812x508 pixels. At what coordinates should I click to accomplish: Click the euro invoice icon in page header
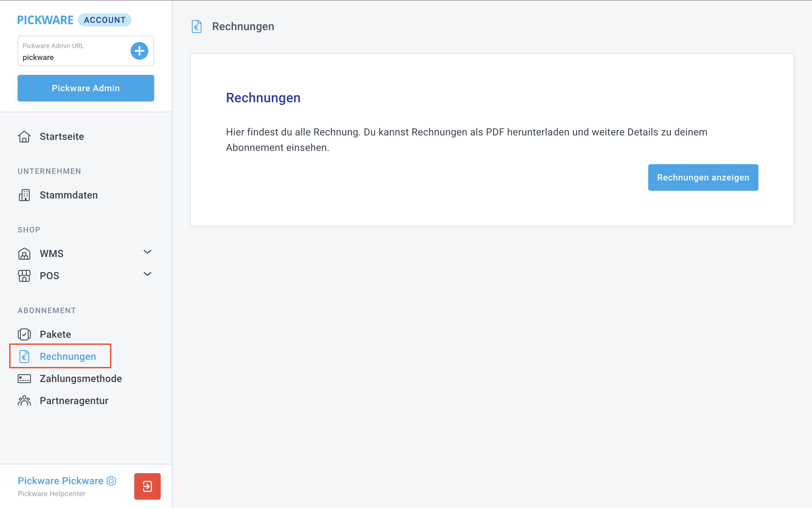197,27
